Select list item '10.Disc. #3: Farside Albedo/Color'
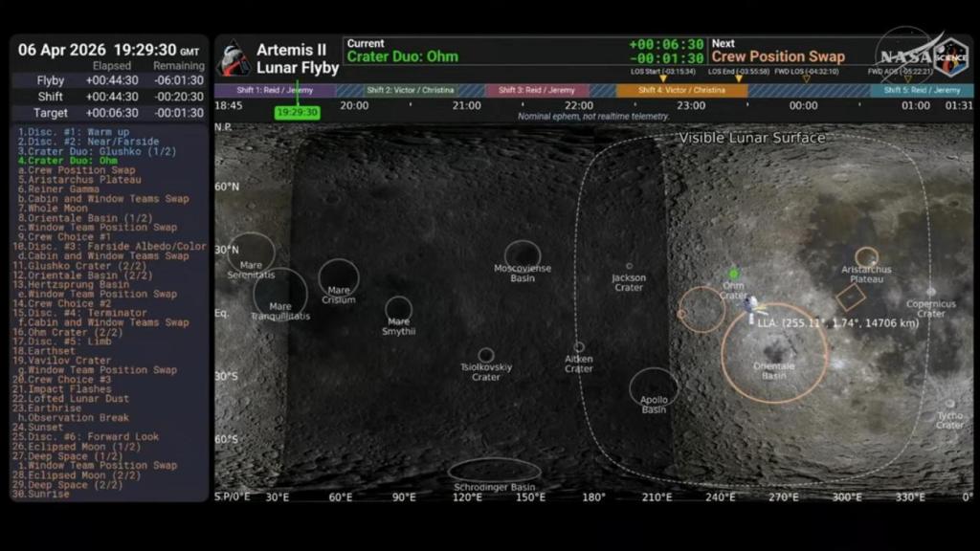980x551 pixels. (x=109, y=246)
